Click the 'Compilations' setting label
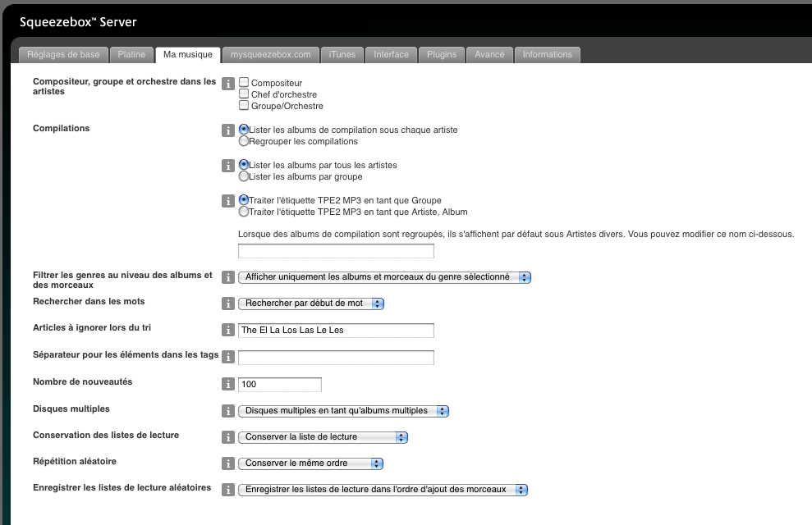812x525 pixels. (61, 128)
